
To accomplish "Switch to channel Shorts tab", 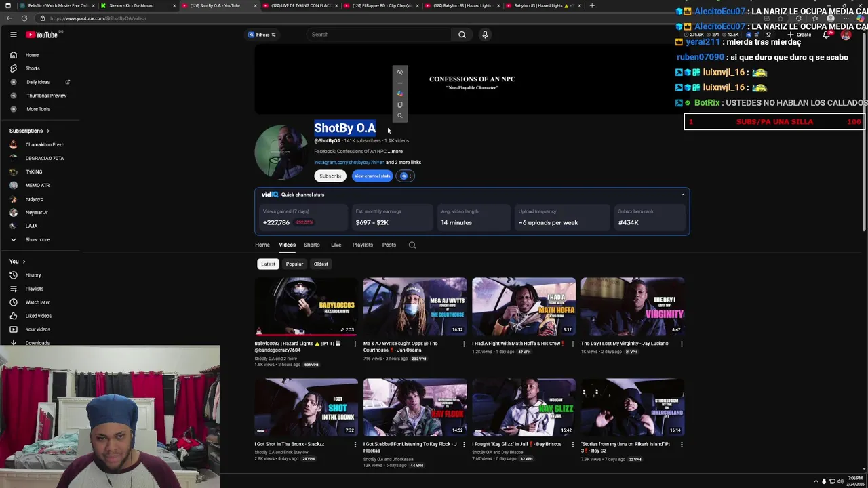I will (311, 245).
